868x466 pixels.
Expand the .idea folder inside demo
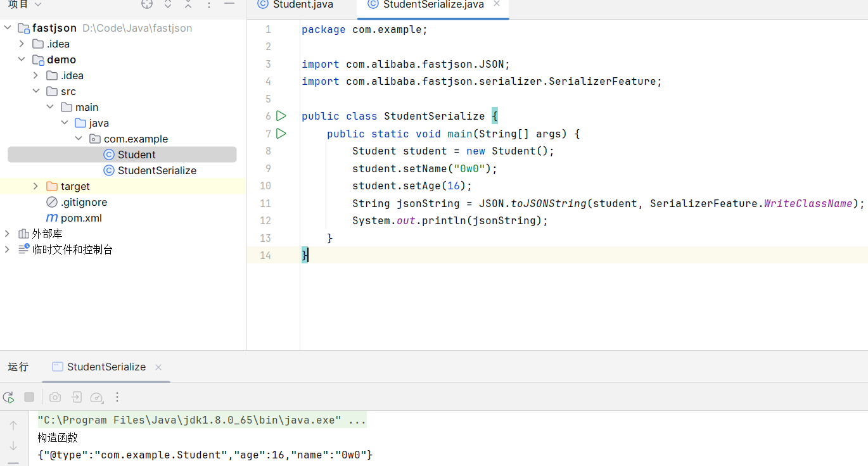tap(35, 75)
